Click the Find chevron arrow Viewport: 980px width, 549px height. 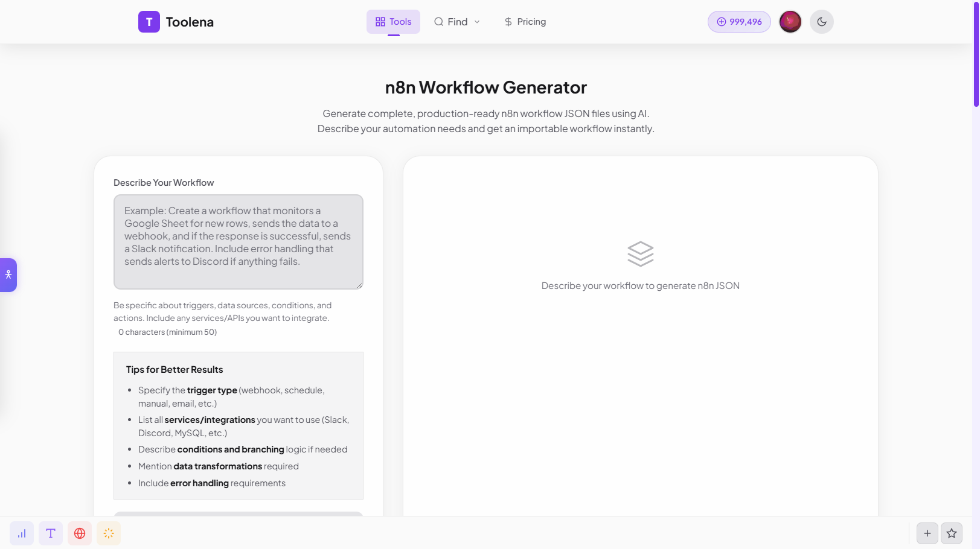click(477, 22)
